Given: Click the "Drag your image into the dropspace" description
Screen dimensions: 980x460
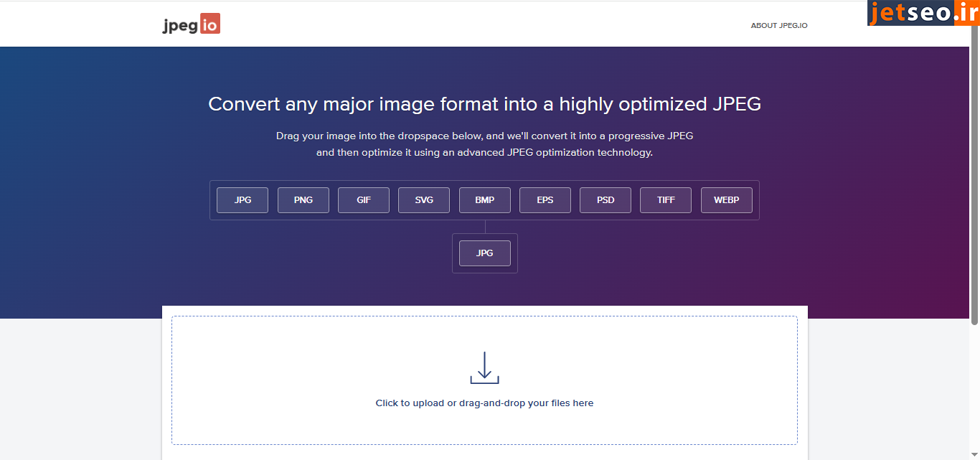Looking at the screenshot, I should [484, 136].
